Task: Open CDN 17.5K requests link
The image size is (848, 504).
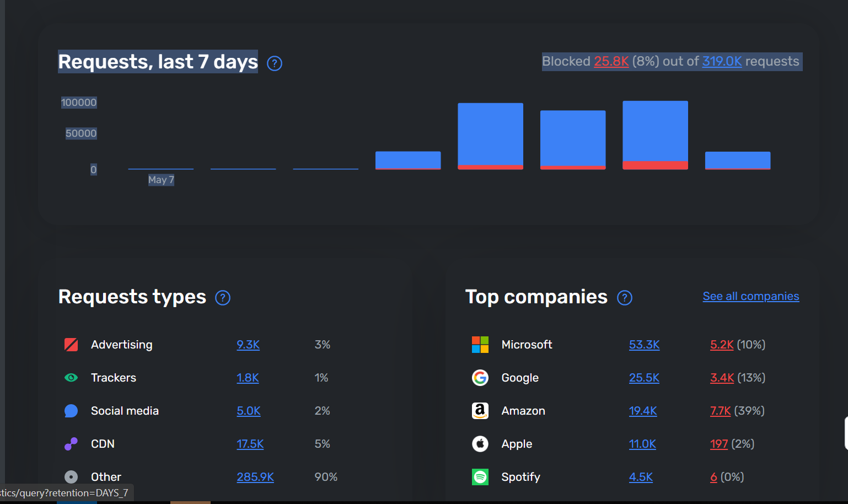Action: pyautogui.click(x=250, y=444)
